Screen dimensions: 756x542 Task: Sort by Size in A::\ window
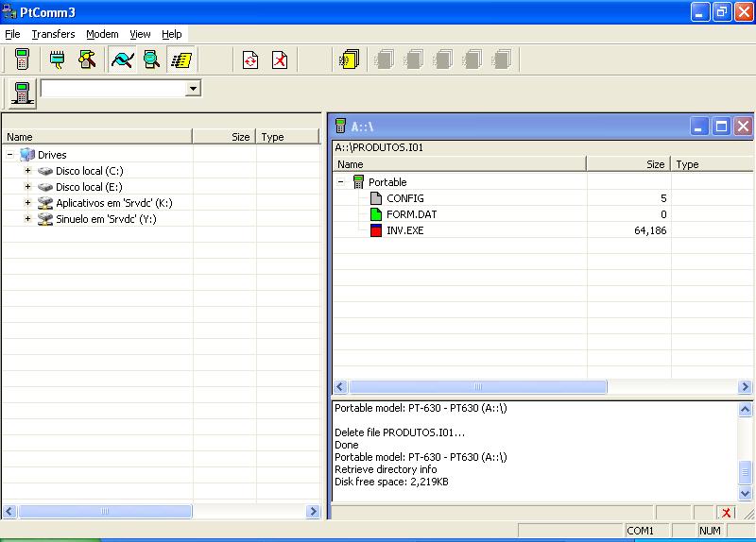pos(628,164)
